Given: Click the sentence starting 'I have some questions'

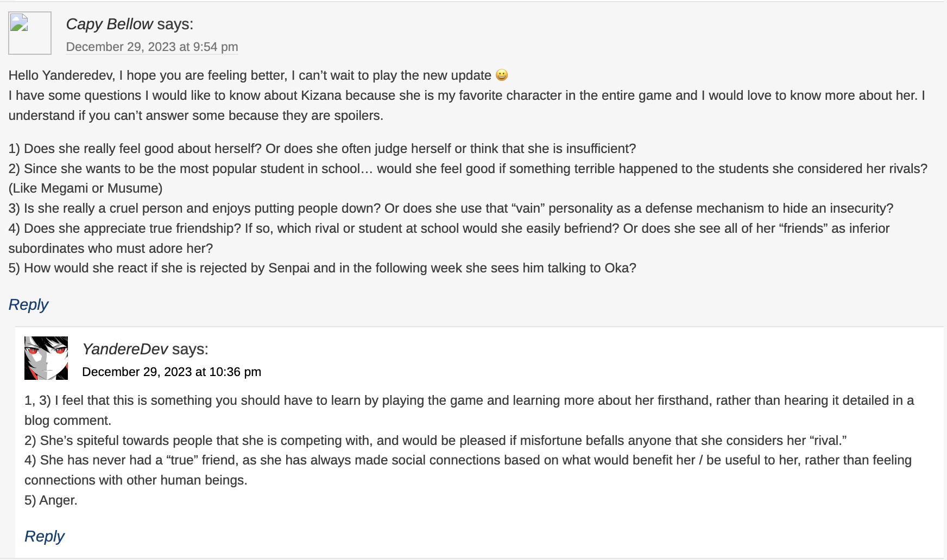Looking at the screenshot, I should click(467, 96).
